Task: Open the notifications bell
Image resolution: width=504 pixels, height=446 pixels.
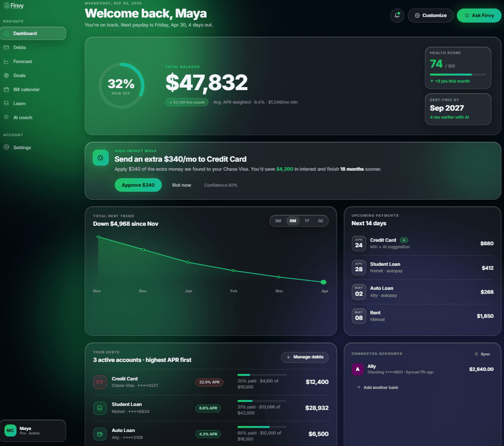Action: click(397, 16)
